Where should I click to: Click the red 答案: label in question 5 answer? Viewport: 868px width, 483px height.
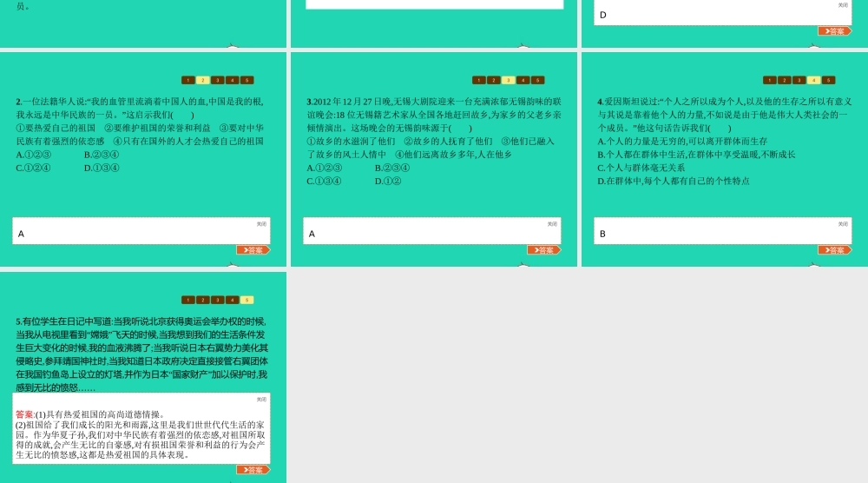[x=25, y=414]
